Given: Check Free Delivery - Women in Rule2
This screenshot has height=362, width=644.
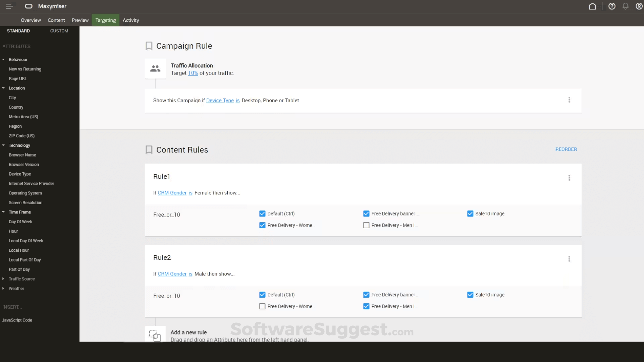Looking at the screenshot, I should pyautogui.click(x=262, y=306).
